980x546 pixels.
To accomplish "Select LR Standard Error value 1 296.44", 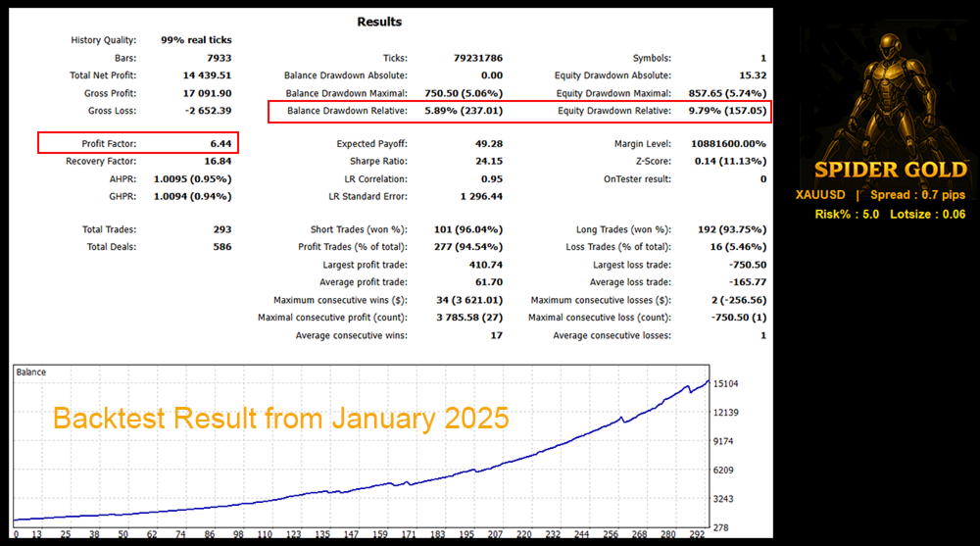I will tap(481, 196).
